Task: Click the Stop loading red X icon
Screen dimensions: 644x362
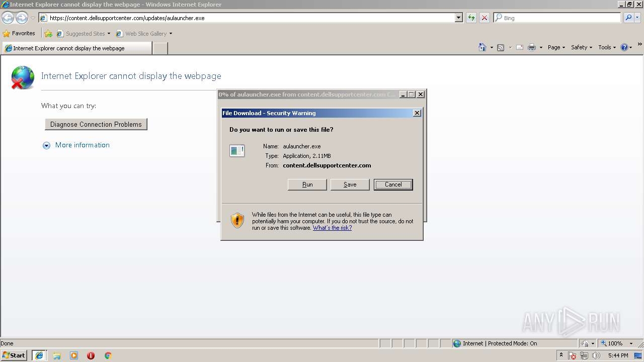Action: pos(484,18)
